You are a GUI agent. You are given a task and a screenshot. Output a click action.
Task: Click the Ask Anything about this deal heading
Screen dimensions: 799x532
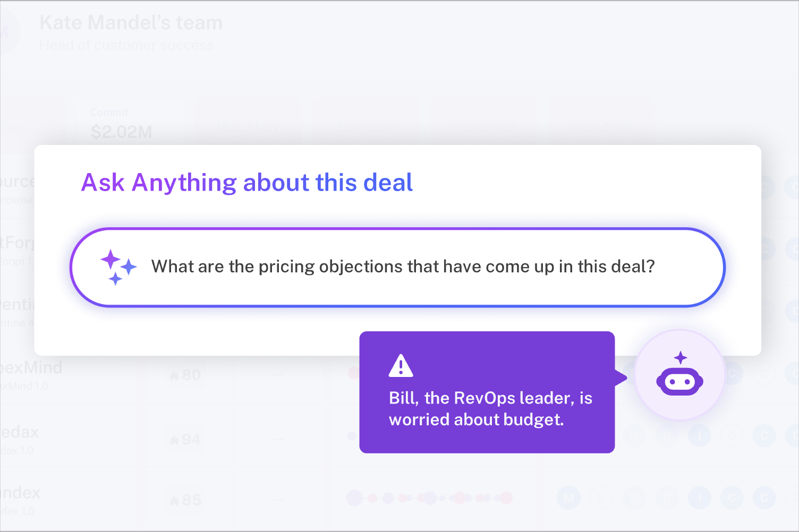[x=247, y=183]
